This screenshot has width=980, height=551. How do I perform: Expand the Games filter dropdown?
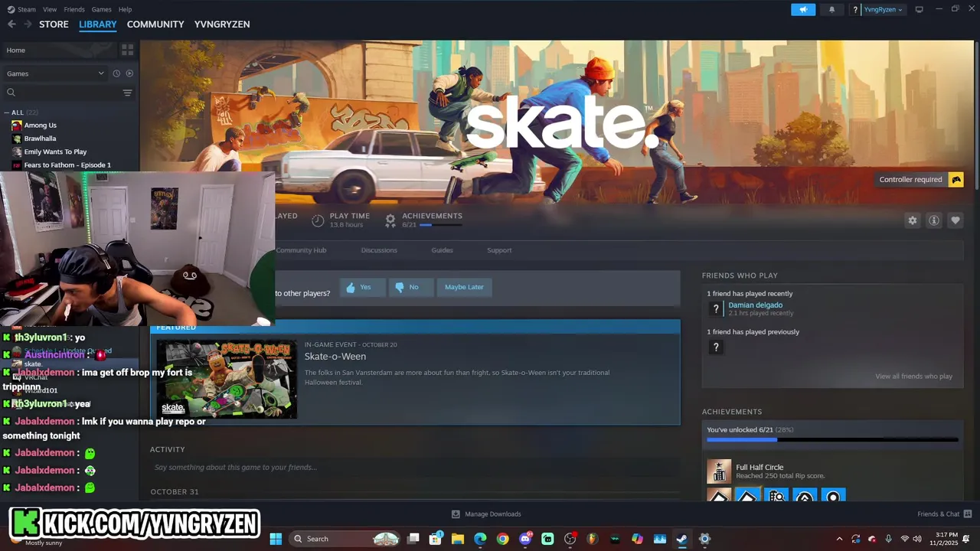click(x=55, y=73)
